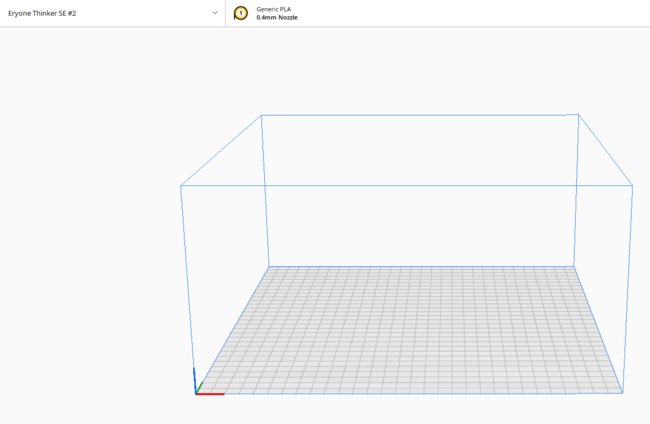Screen dimensions: 650x424
Task: Click the top-back-left corner of build volume
Action: (262, 115)
